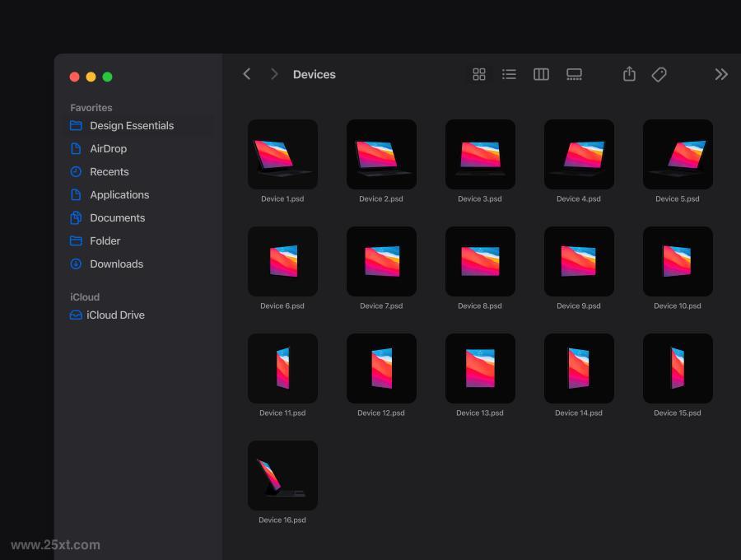
Task: Select Device 5.psd thumbnail
Action: pyautogui.click(x=678, y=154)
